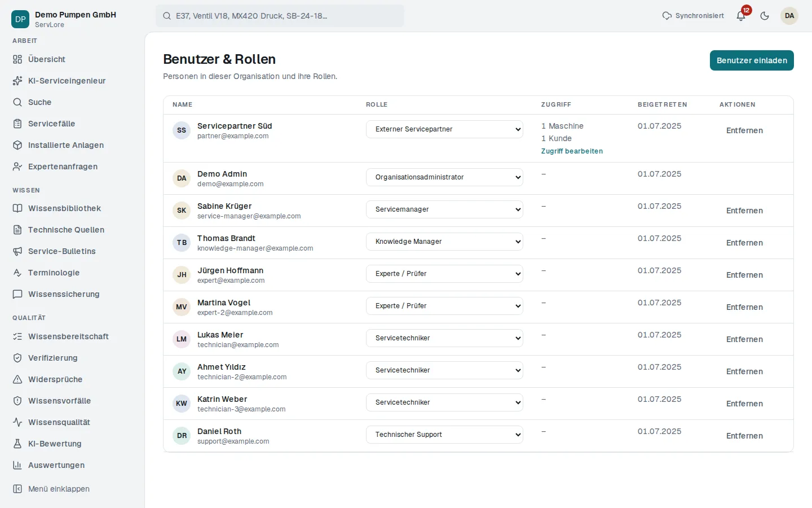Remove Lukas Meier via Entfernen

click(x=744, y=339)
